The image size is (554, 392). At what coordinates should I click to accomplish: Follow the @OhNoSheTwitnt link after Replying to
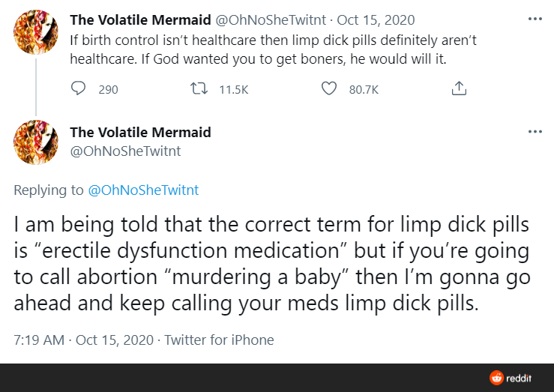coord(143,190)
